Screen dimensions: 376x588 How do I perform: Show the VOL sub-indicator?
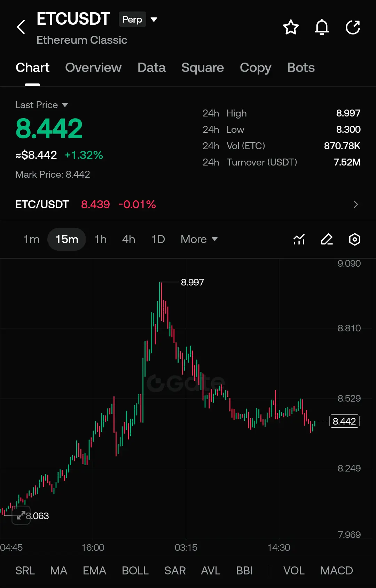point(294,571)
